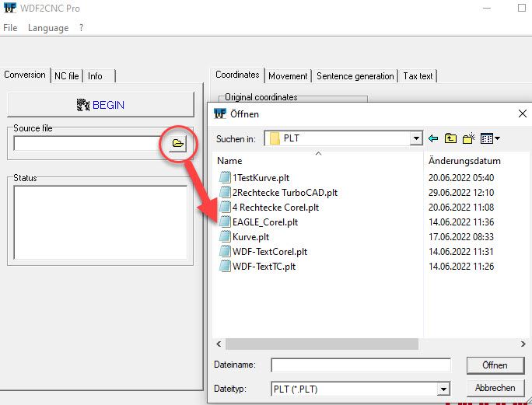
Task: Maximize the WDF2CNC Pro window
Action: coord(522,8)
